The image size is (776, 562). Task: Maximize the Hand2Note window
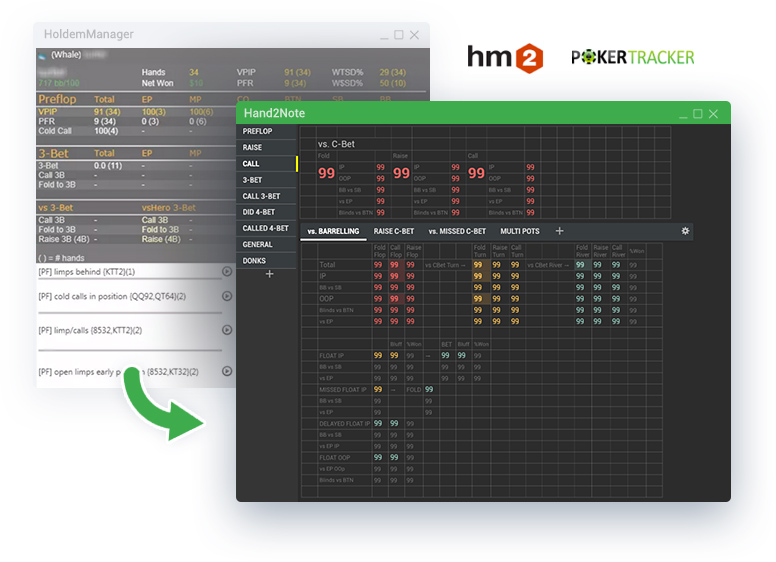697,114
